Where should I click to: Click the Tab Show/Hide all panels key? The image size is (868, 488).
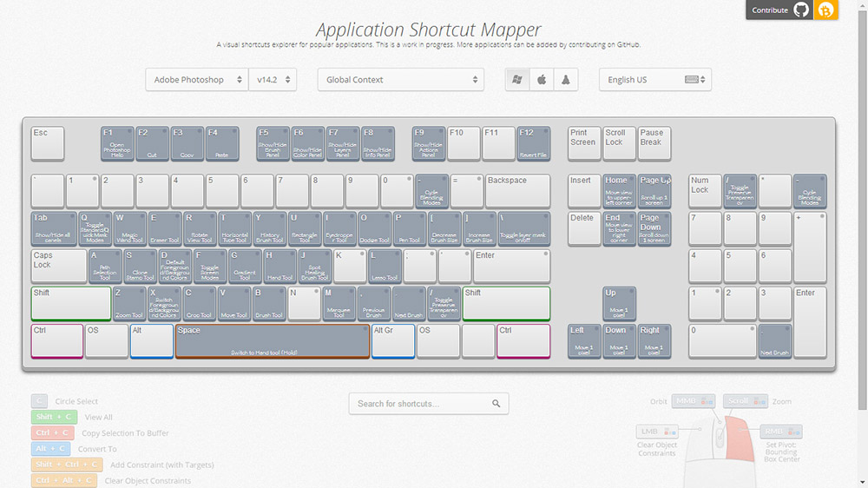pos(53,228)
